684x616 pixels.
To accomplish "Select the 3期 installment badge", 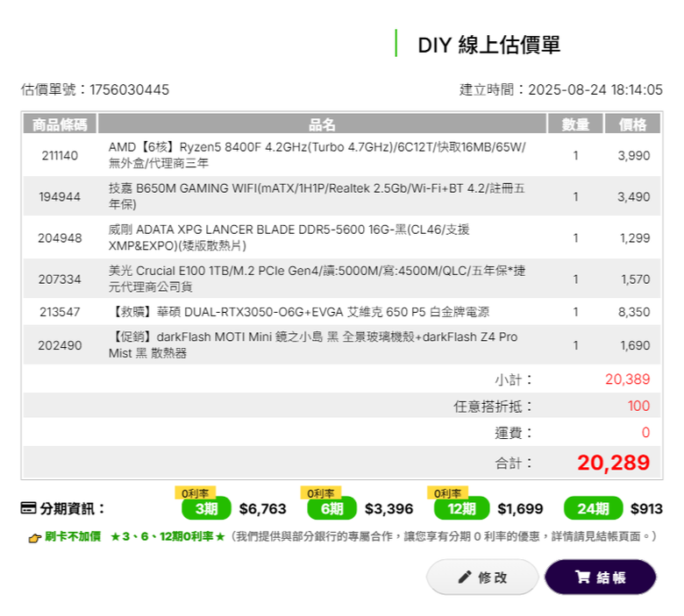I will point(206,508).
